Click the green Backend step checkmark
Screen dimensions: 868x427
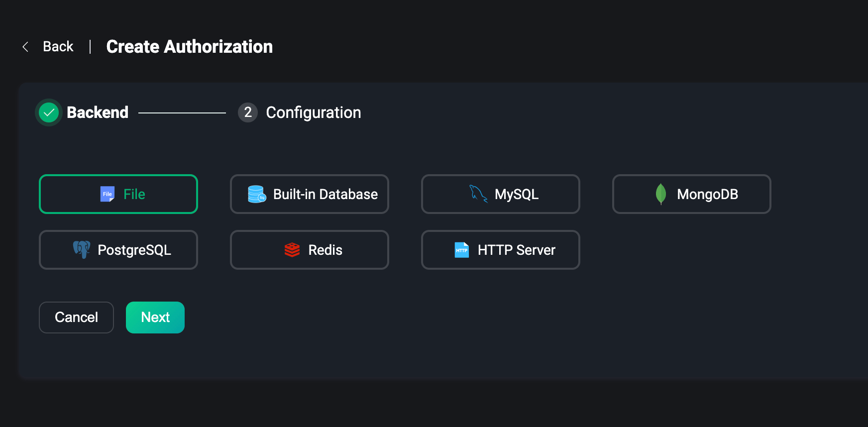(49, 112)
